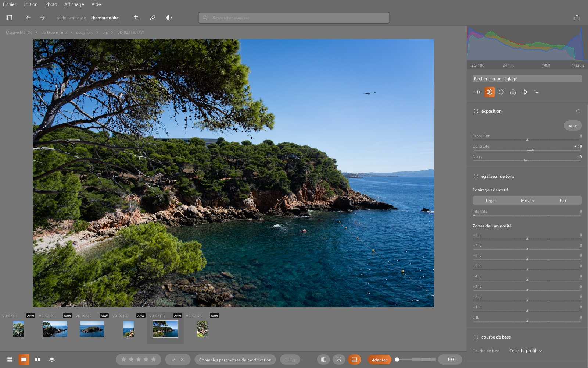
Task: Select the retouch bandage tool
Action: (153, 18)
